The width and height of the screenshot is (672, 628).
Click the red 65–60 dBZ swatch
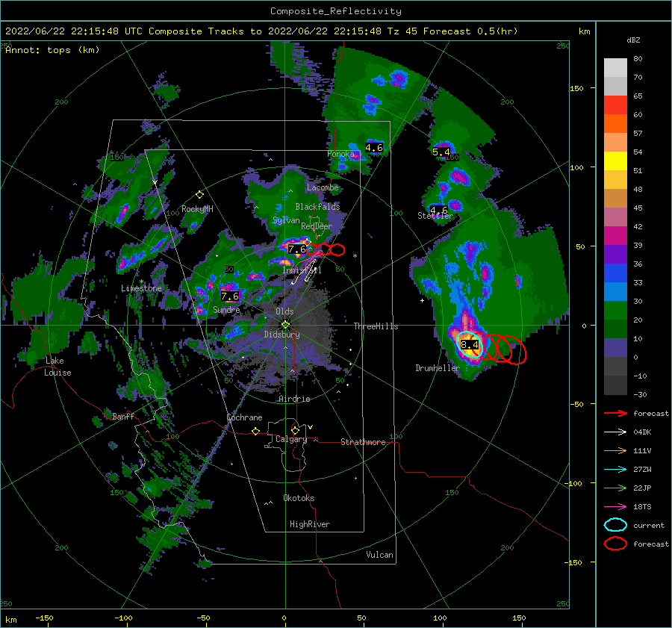pos(615,105)
